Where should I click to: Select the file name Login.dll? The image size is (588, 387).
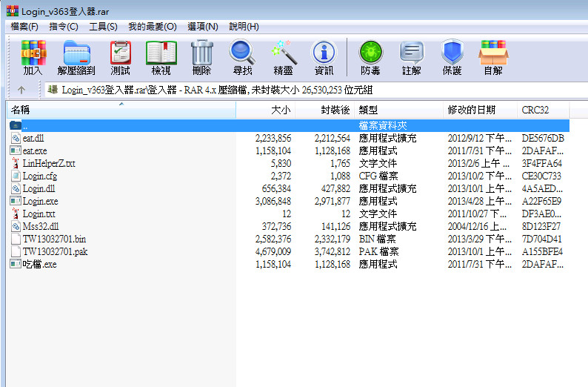(x=39, y=188)
